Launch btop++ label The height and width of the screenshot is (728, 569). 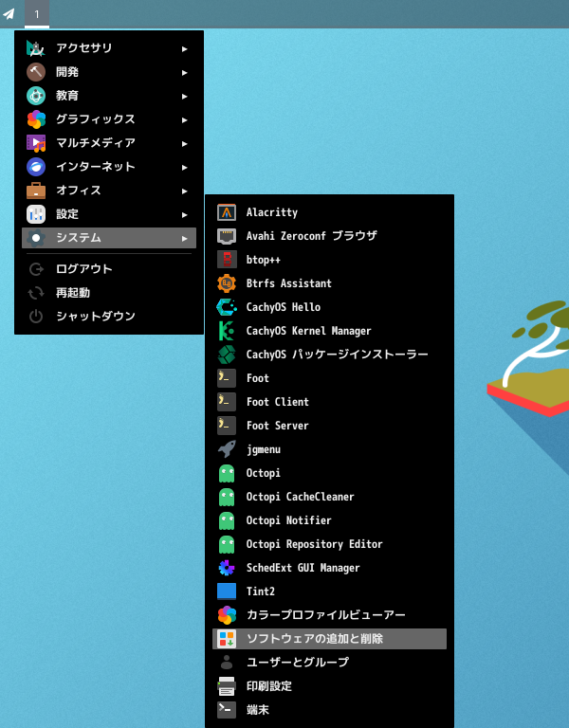coord(264,260)
